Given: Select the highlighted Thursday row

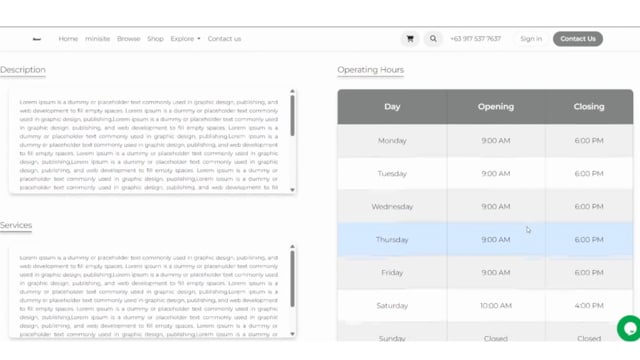Looking at the screenshot, I should point(485,240).
